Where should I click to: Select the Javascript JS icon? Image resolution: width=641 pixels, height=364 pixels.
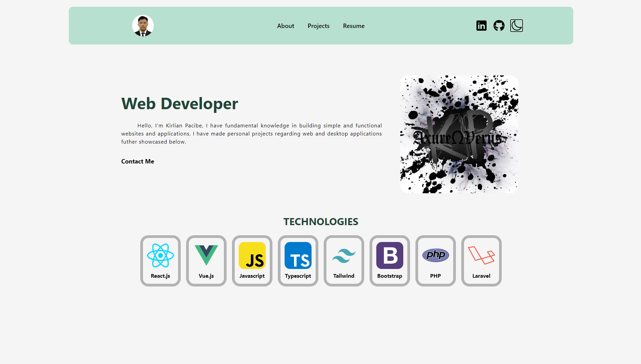coord(252,255)
